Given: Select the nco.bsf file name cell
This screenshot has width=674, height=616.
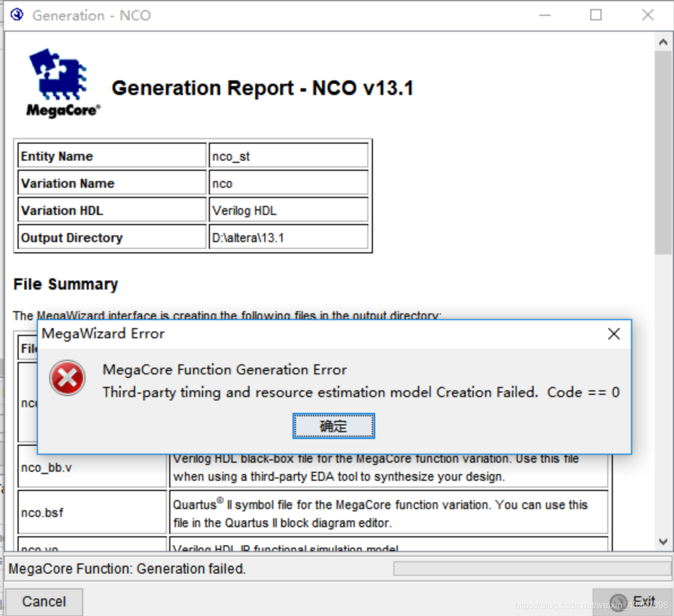Looking at the screenshot, I should (x=92, y=512).
